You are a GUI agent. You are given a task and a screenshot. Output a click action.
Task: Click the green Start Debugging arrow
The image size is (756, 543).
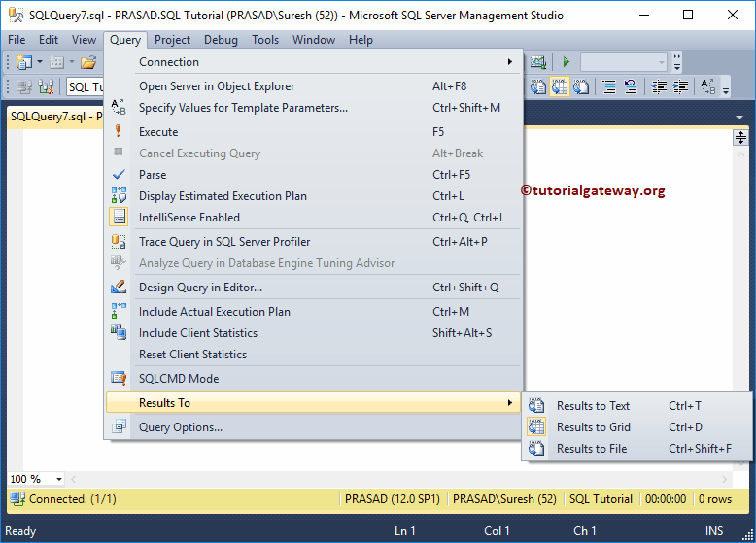click(567, 61)
